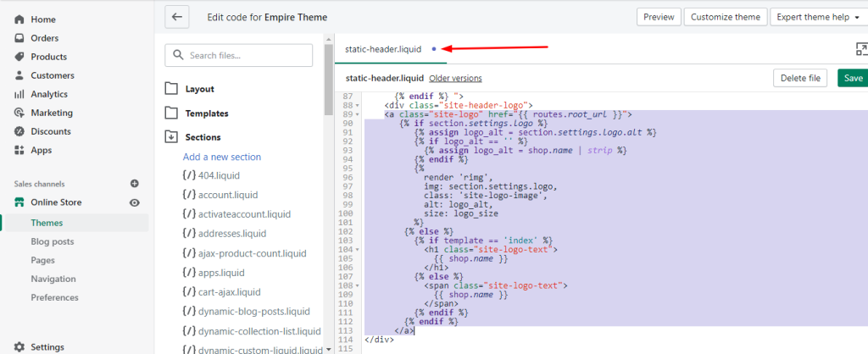Fold code at line 108 arrow
The height and width of the screenshot is (354, 868).
click(358, 286)
